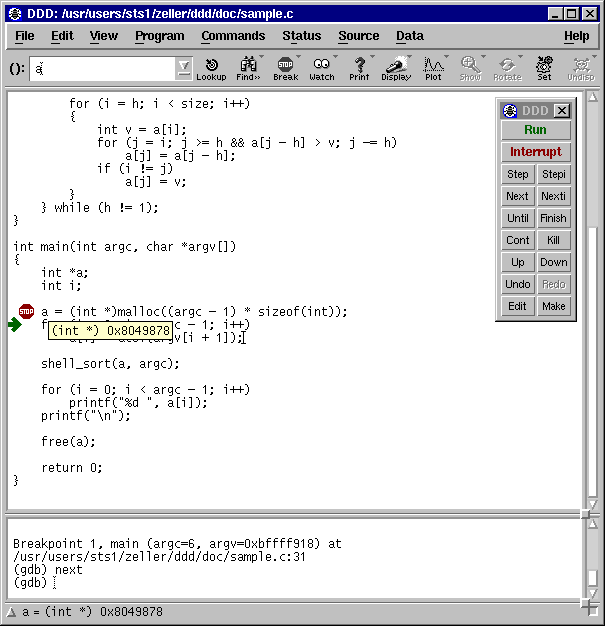This screenshot has height=626, width=605.
Task: Click the sash handle between source and console
Action: click(x=585, y=514)
